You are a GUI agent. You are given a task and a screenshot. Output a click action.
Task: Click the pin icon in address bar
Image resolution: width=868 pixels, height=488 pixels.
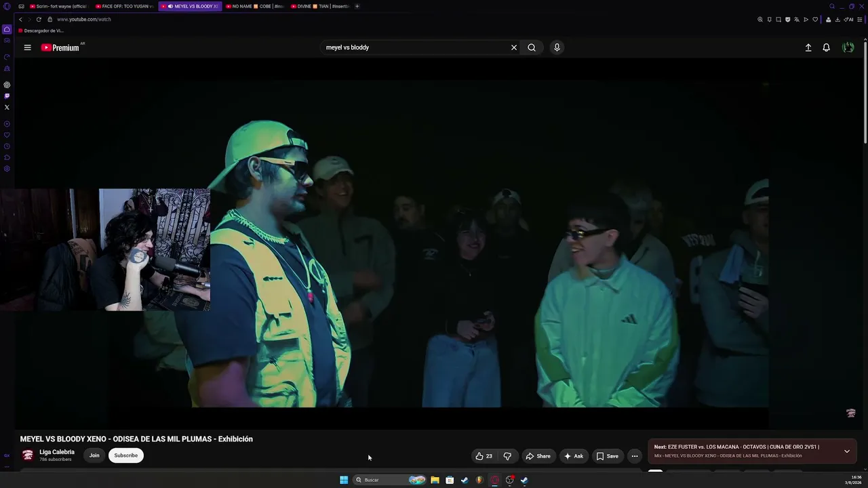pyautogui.click(x=769, y=20)
